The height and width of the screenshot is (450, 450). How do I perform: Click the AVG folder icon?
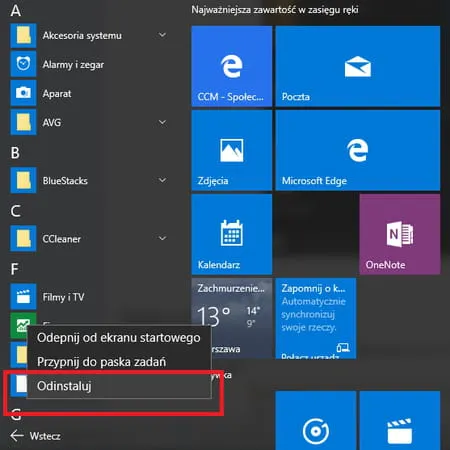point(23,122)
